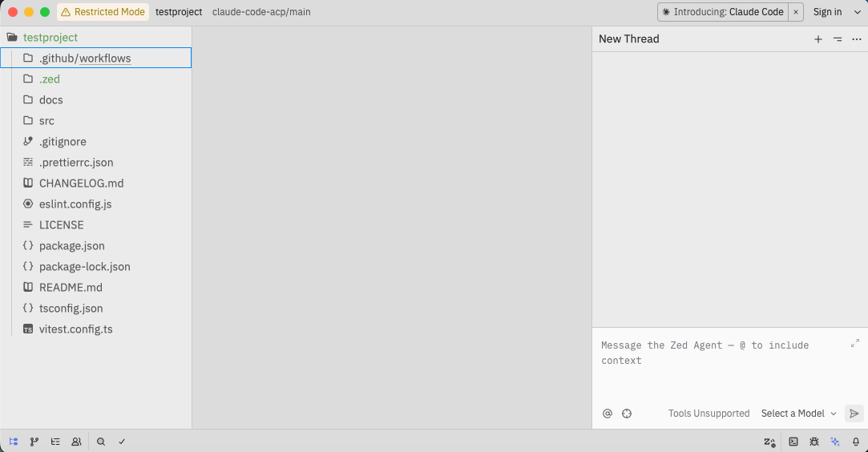Click the edit prediction Zed icon
868x452 pixels.
[769, 442]
